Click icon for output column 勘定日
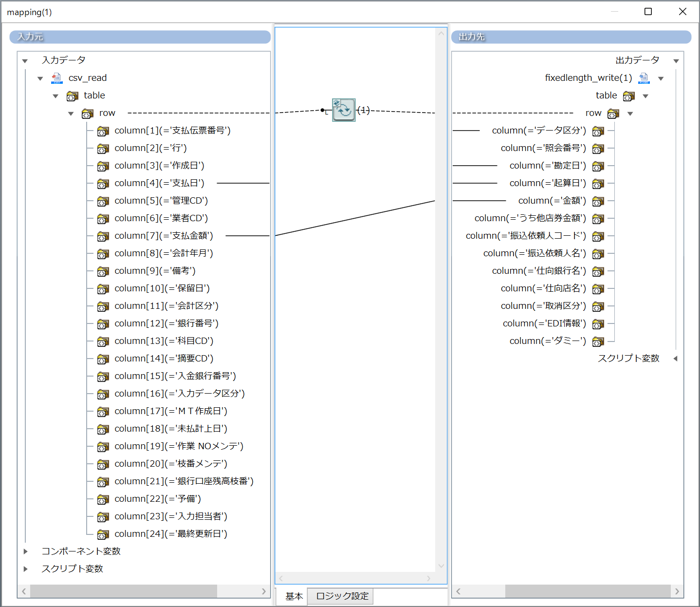Screen dimensions: 700x607 coord(598,166)
